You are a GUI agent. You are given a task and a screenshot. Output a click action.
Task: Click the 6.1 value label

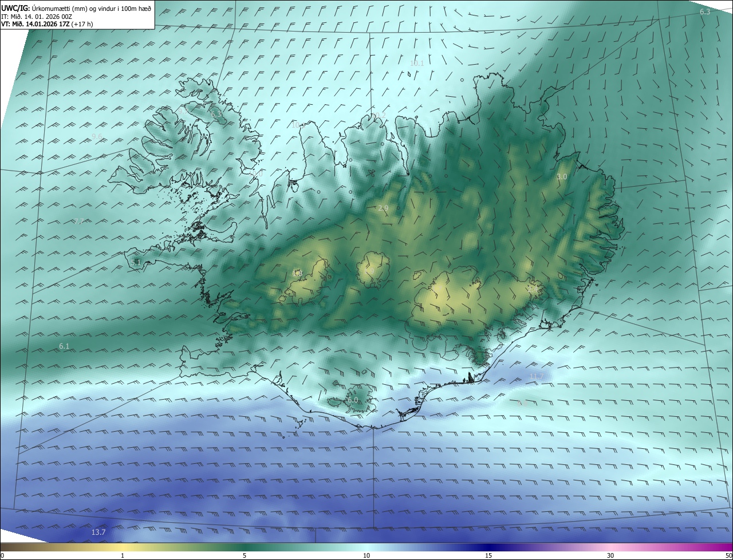point(64,346)
